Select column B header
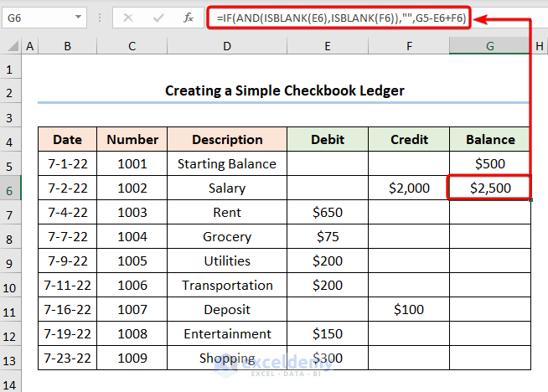The width and height of the screenshot is (548, 392). tap(67, 46)
